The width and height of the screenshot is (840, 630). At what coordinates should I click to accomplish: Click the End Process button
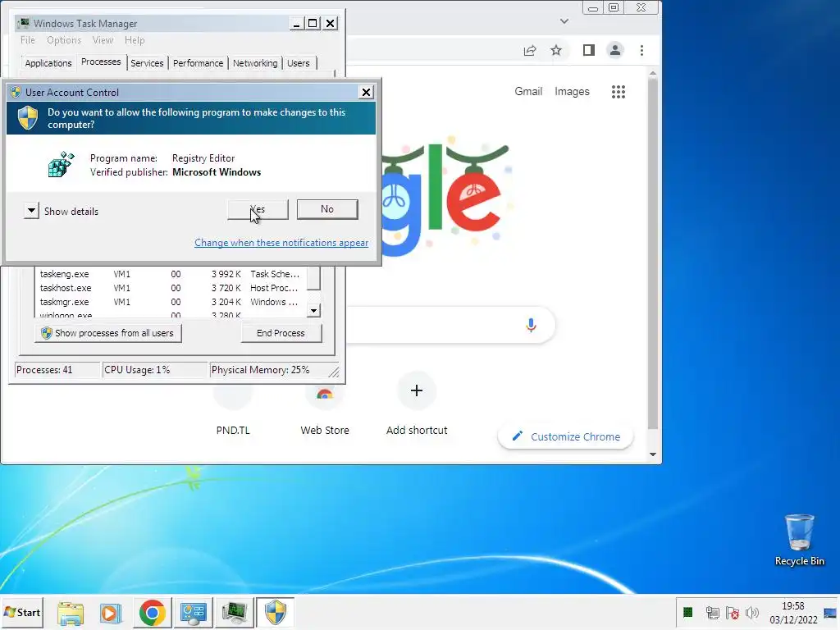point(281,333)
